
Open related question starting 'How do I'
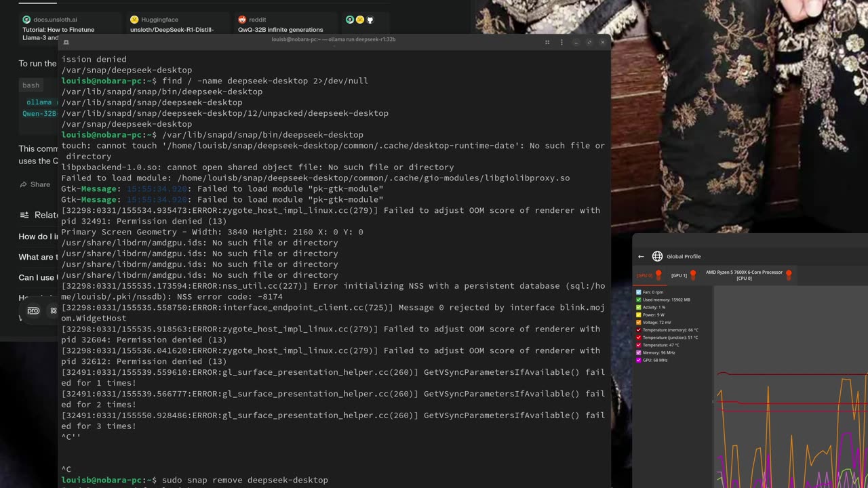point(37,237)
